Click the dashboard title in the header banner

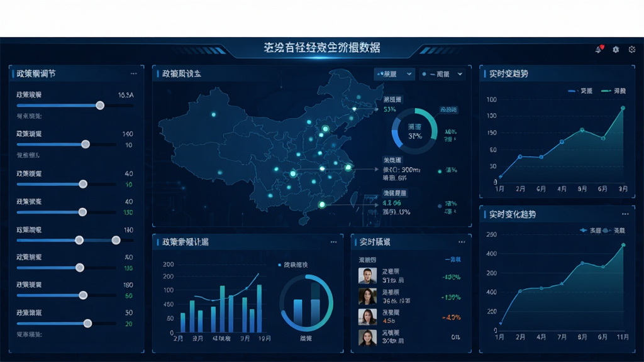coord(321,48)
